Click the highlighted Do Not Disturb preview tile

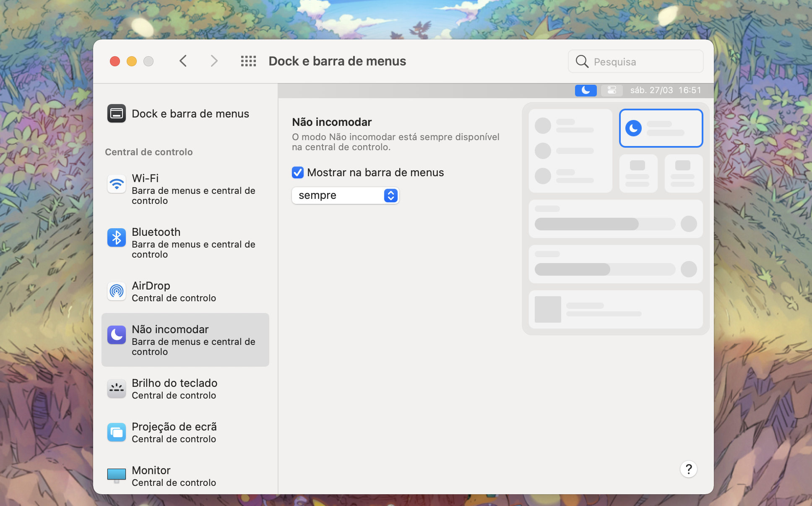[x=661, y=128]
